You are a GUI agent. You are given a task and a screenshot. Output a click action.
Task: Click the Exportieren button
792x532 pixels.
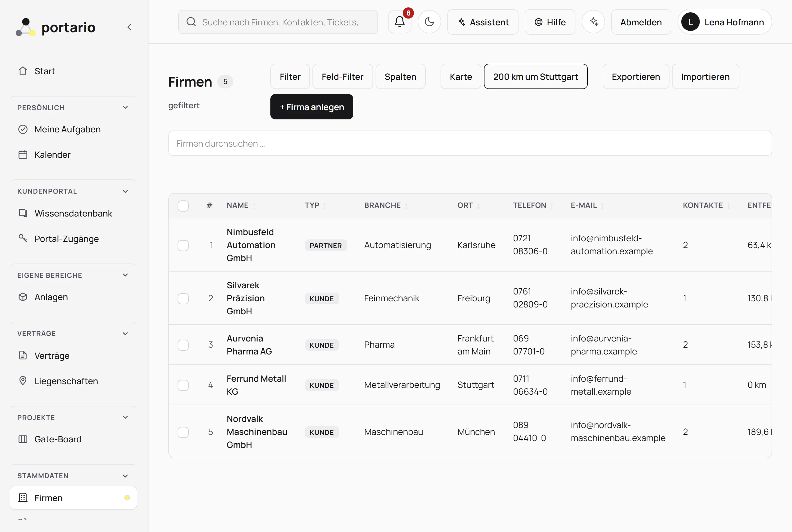point(635,77)
